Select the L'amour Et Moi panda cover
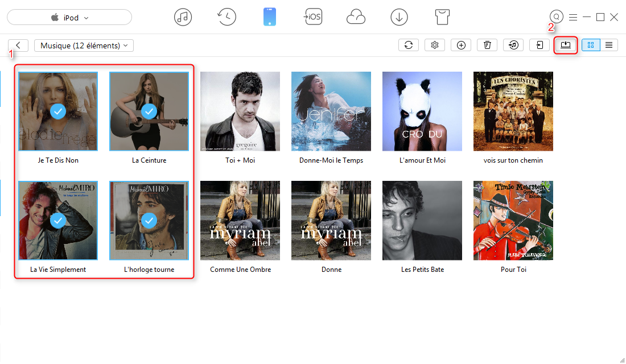 [x=422, y=111]
